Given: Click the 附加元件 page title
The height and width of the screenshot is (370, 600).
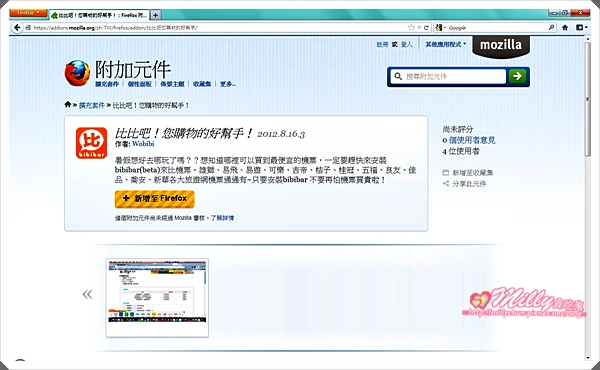Looking at the screenshot, I should [x=133, y=69].
